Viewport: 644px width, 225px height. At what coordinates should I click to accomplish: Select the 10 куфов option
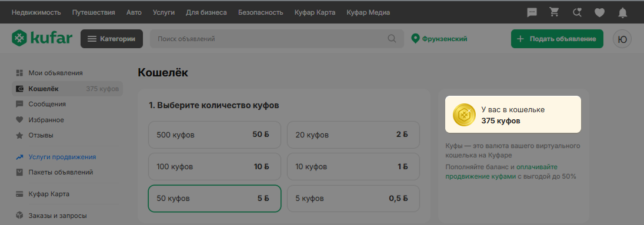click(x=353, y=167)
